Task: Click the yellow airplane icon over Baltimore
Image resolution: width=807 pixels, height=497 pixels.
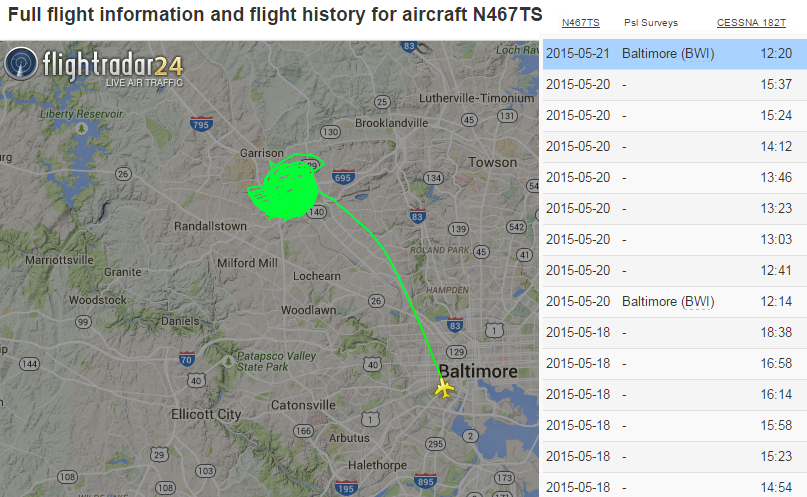Action: pos(444,388)
